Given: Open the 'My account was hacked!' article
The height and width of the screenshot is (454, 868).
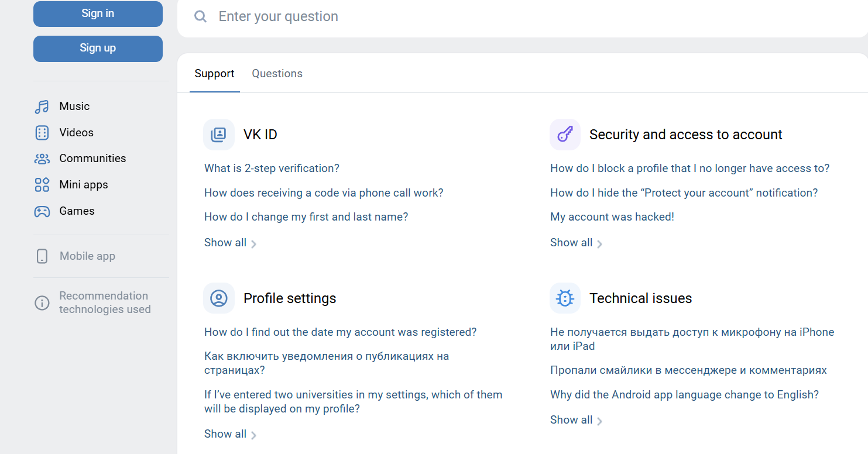Looking at the screenshot, I should pyautogui.click(x=612, y=217).
